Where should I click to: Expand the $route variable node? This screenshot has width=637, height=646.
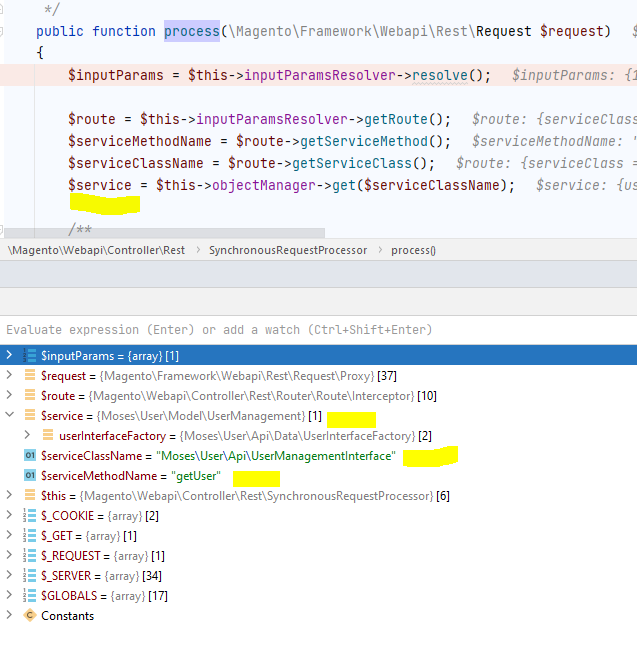10,395
